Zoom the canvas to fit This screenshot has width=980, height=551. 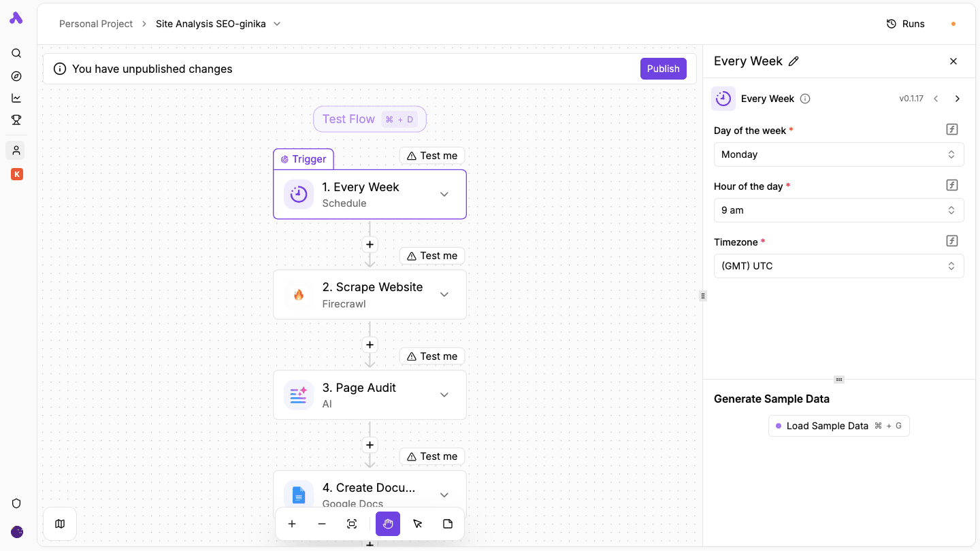click(x=352, y=524)
